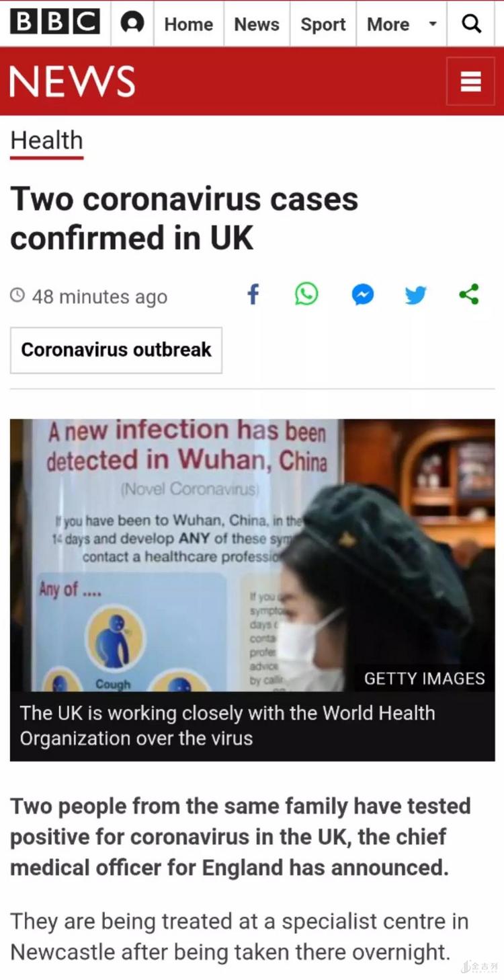The height and width of the screenshot is (980, 504).
Task: Share article on Facebook
Action: click(x=253, y=295)
